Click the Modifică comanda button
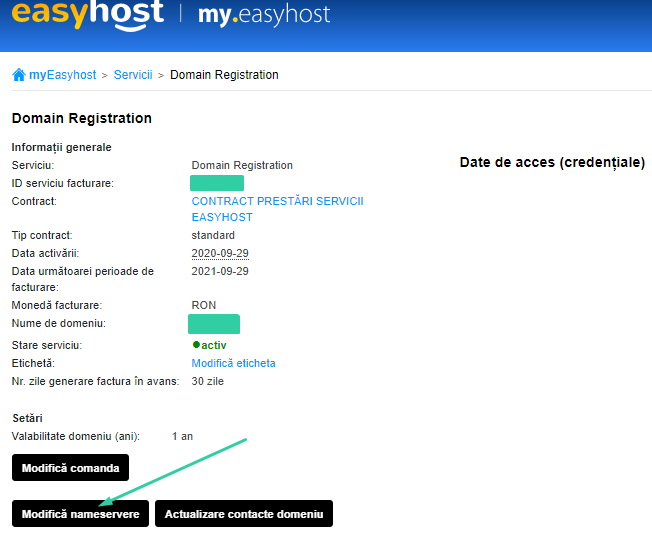 tap(70, 468)
